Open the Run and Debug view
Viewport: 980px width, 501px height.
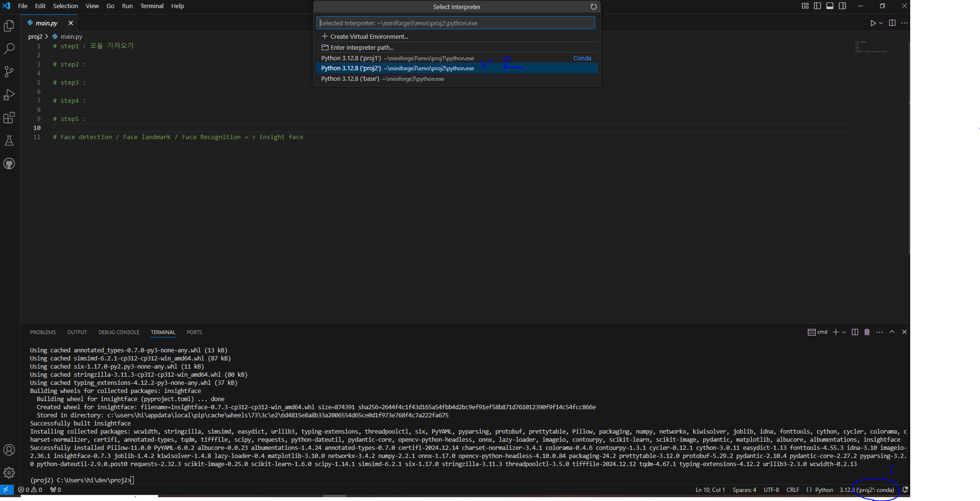click(x=9, y=95)
